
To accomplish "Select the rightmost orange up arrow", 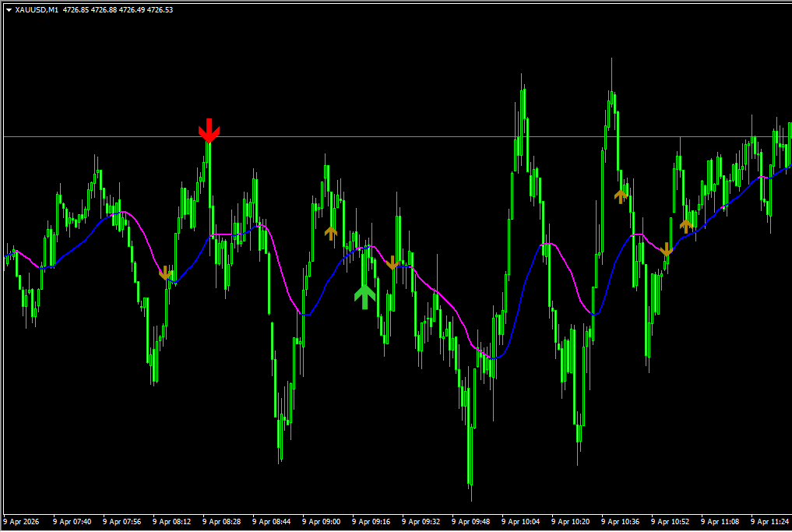I will 686,225.
